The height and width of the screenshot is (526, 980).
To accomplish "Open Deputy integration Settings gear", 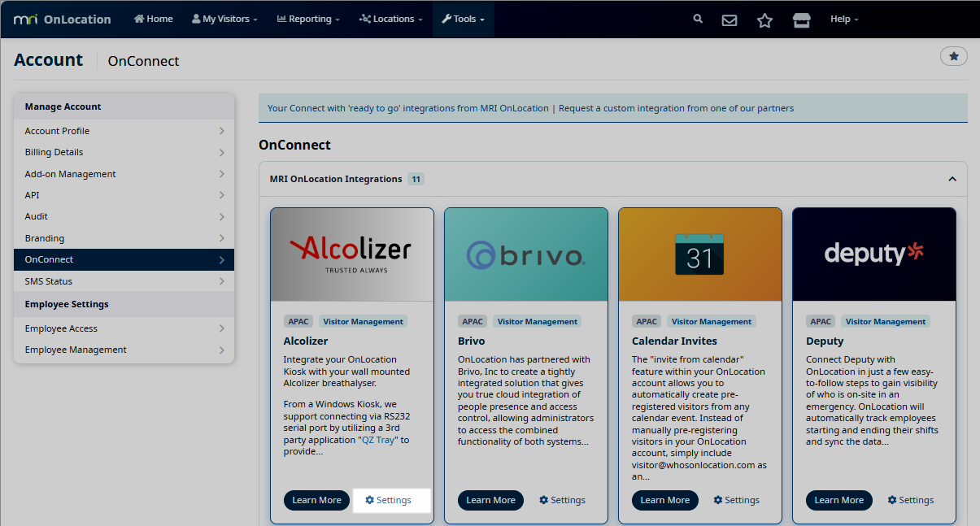I will 911,500.
